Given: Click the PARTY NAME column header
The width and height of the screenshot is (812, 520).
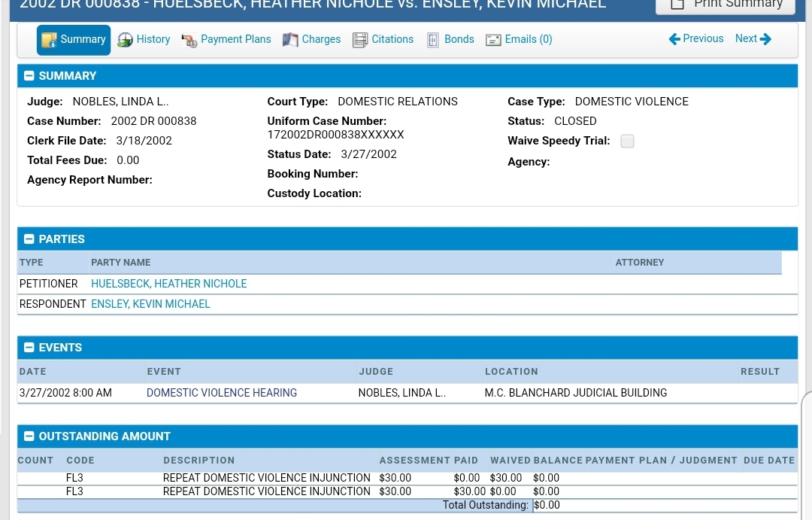Looking at the screenshot, I should (120, 263).
